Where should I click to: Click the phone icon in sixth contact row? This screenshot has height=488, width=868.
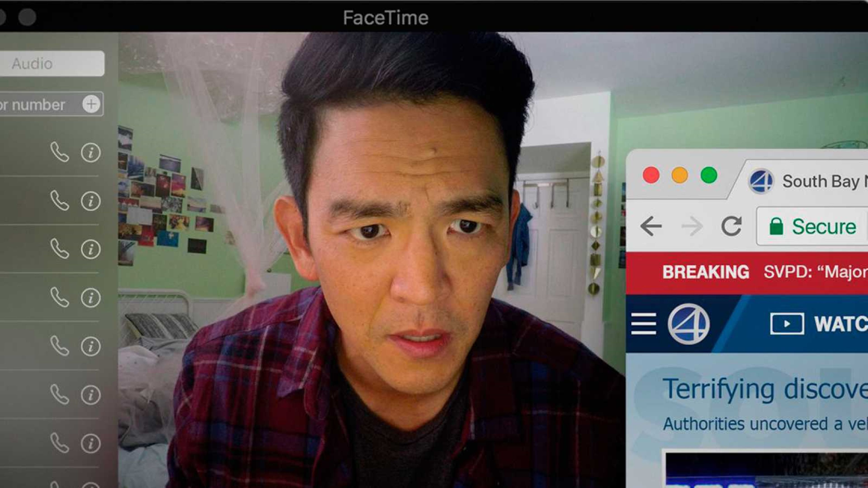tap(60, 394)
